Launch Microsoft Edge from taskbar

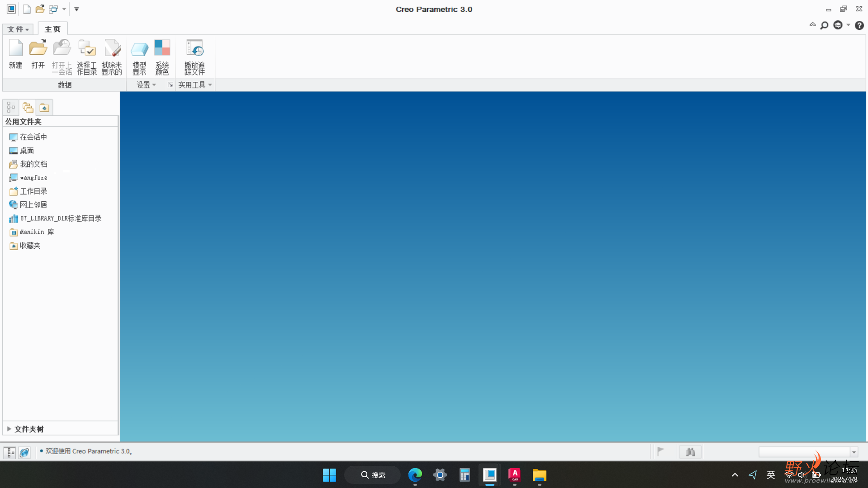coord(415,475)
